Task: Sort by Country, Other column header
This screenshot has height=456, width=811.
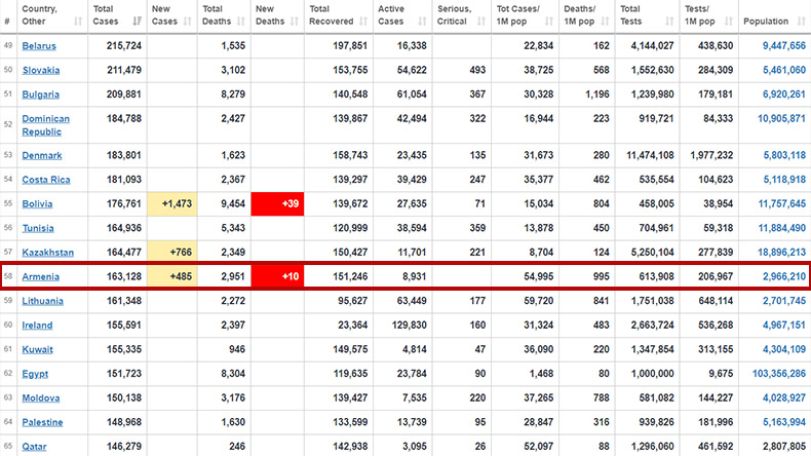Action: [x=52, y=16]
